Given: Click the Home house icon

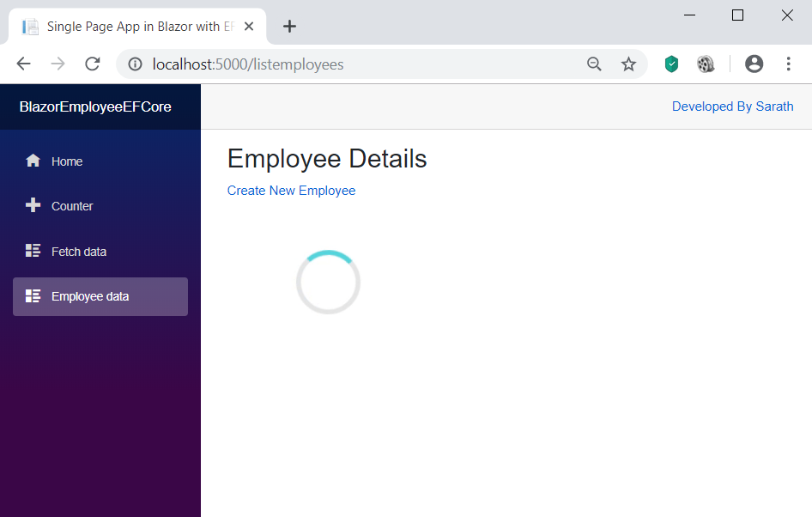Looking at the screenshot, I should [x=33, y=161].
